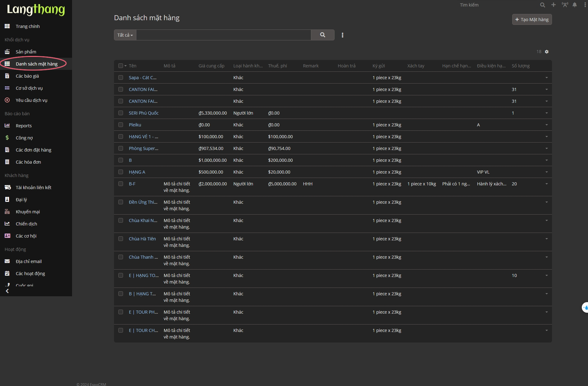Open list settings gear icon
Screen dimensions: 588x386
point(547,52)
